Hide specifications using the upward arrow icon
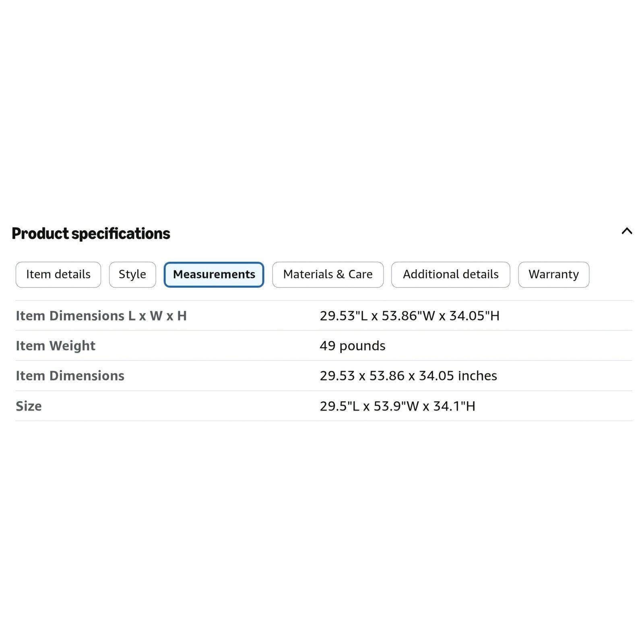The height and width of the screenshot is (644, 644). point(627,231)
